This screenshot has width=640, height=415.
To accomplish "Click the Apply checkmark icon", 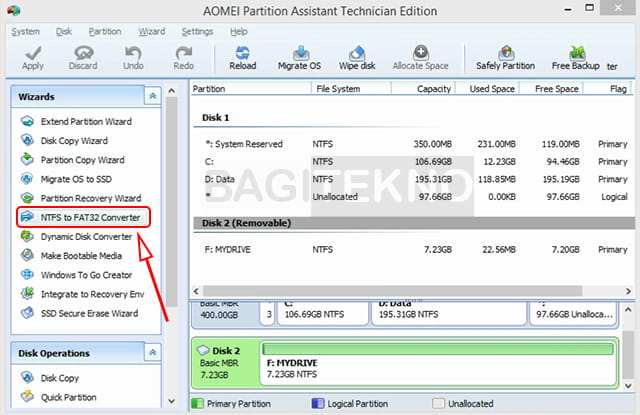I will pos(33,53).
